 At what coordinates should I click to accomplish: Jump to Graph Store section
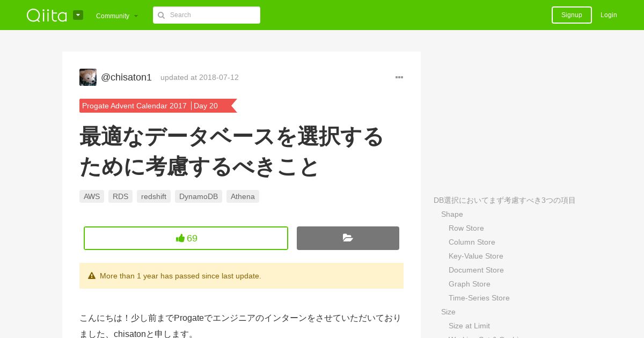470,284
